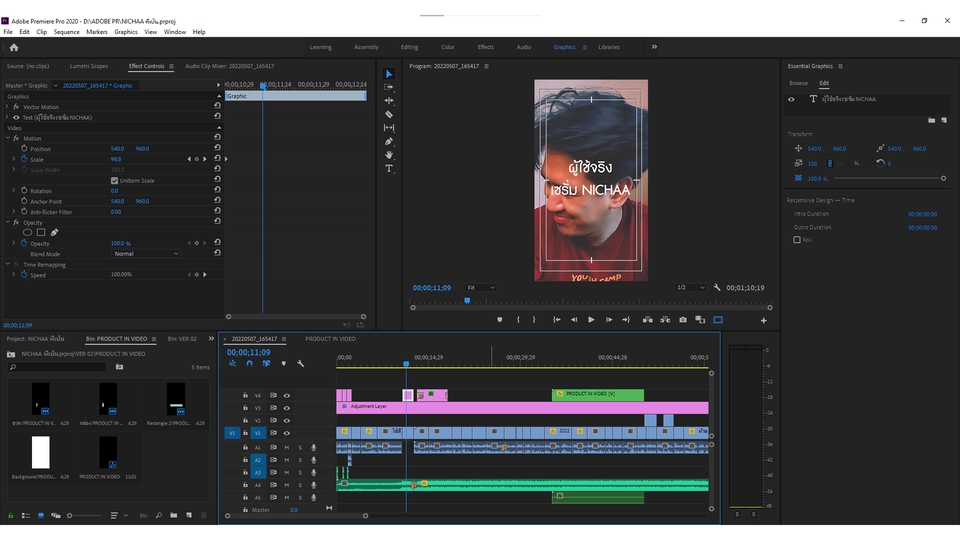This screenshot has width=960, height=540.
Task: Reset Rotation parameter button
Action: tap(217, 190)
